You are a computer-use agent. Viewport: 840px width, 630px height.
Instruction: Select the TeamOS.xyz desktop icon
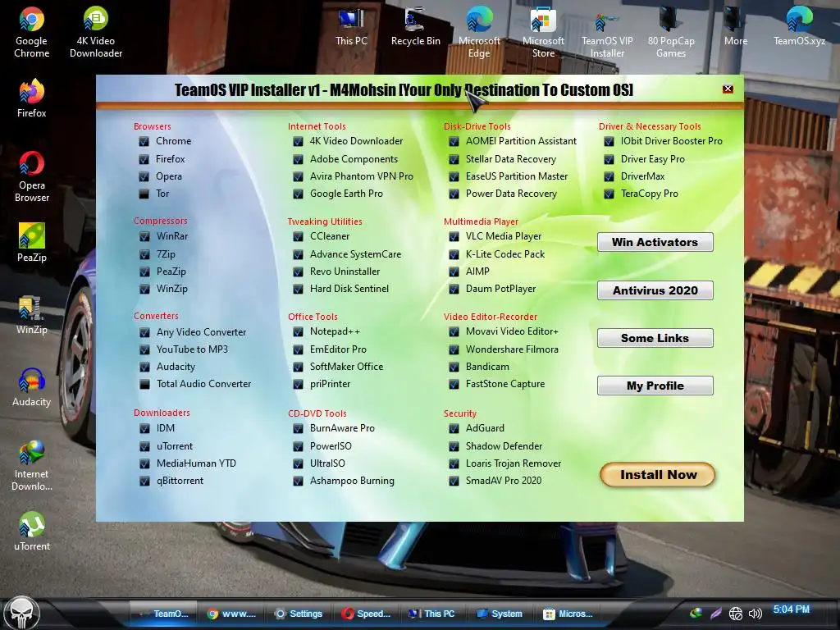pos(799,27)
